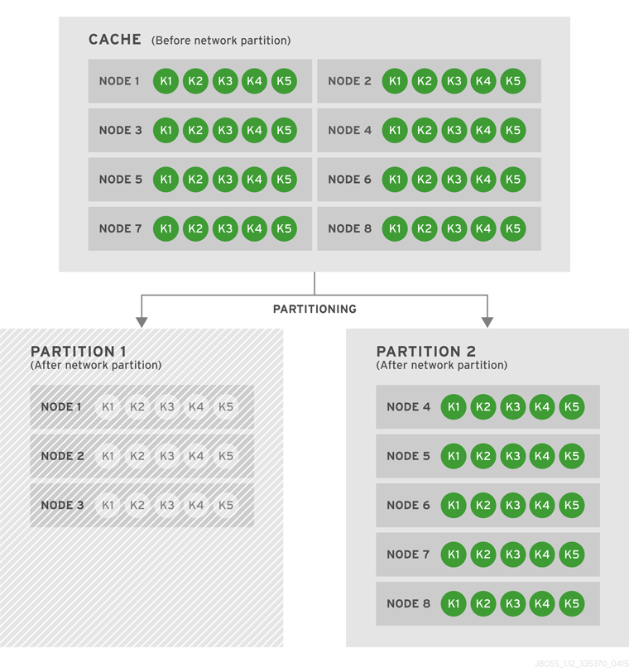This screenshot has height=672, width=629.
Task: Select the PARTITION 2 heading
Action: tap(425, 351)
